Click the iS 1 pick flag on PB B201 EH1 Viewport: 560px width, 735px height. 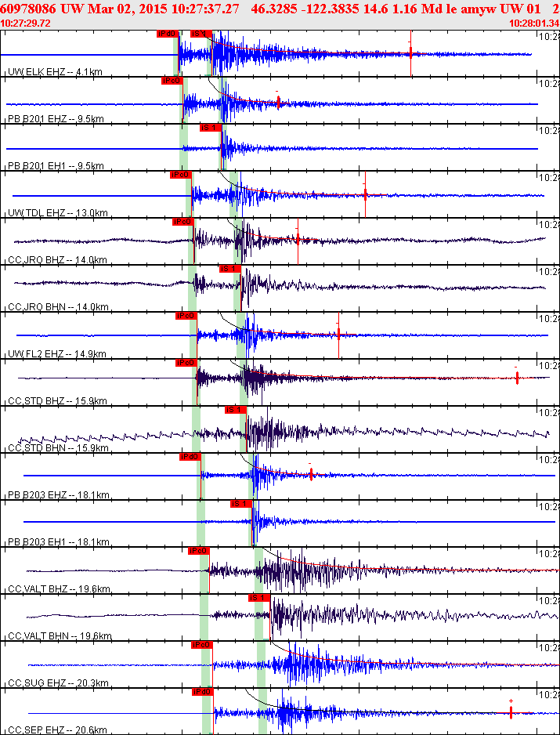(x=211, y=128)
